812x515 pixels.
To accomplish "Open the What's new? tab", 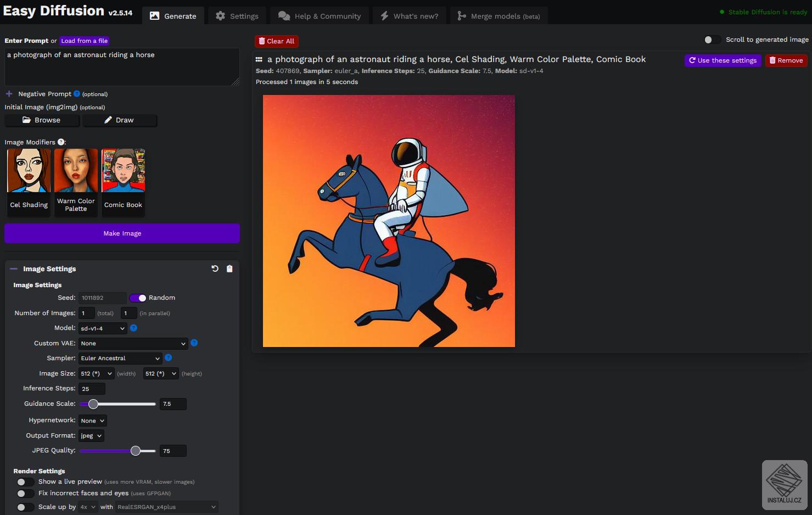I will click(410, 16).
